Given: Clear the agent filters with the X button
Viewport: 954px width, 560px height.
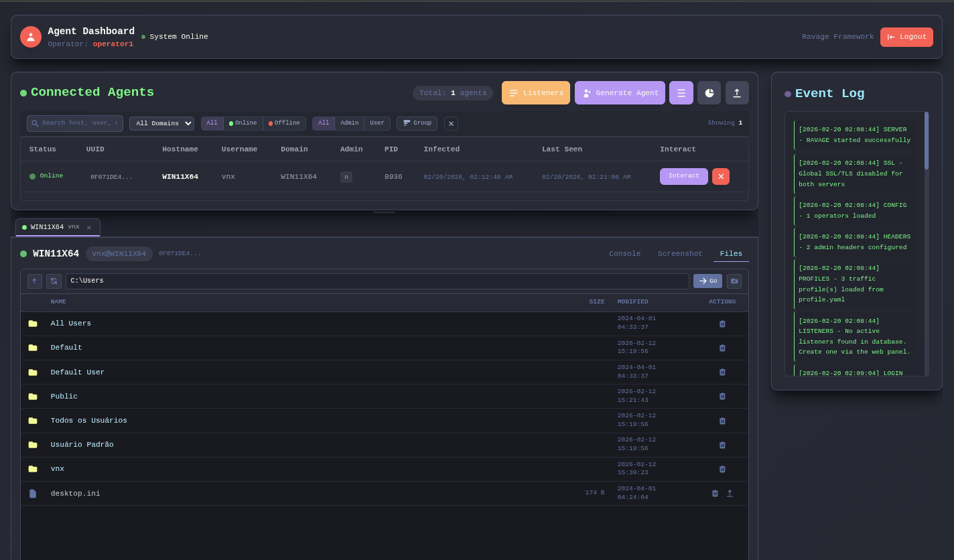Looking at the screenshot, I should point(451,124).
